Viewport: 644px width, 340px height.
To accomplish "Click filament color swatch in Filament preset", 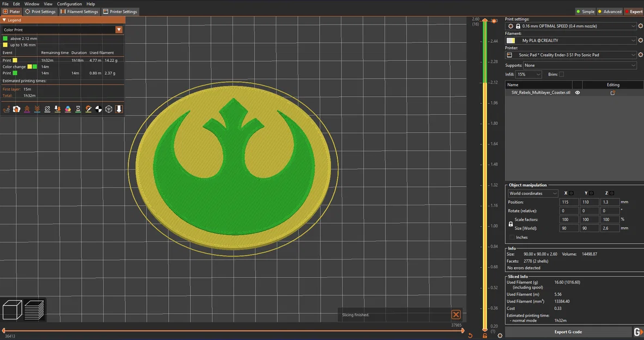I will tap(511, 40).
